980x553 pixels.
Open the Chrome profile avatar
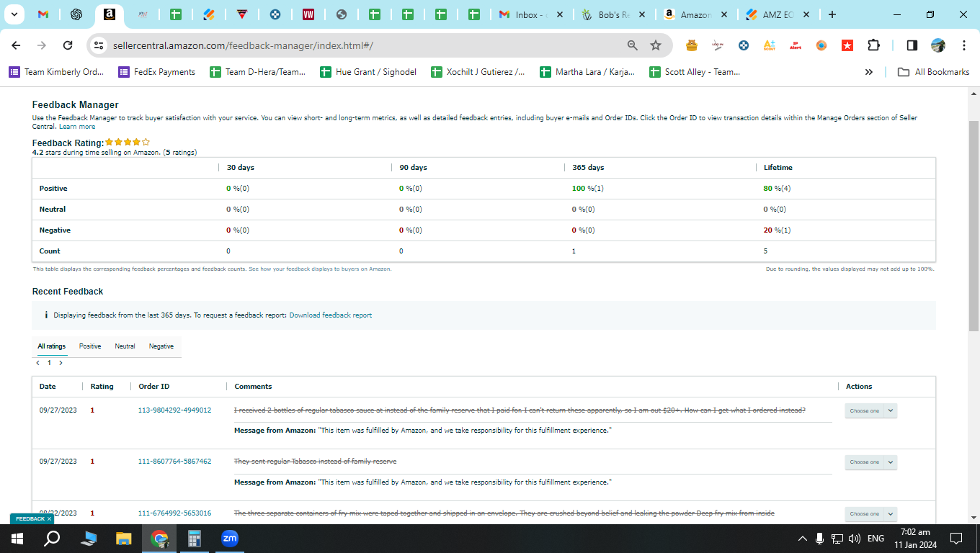[937, 45]
